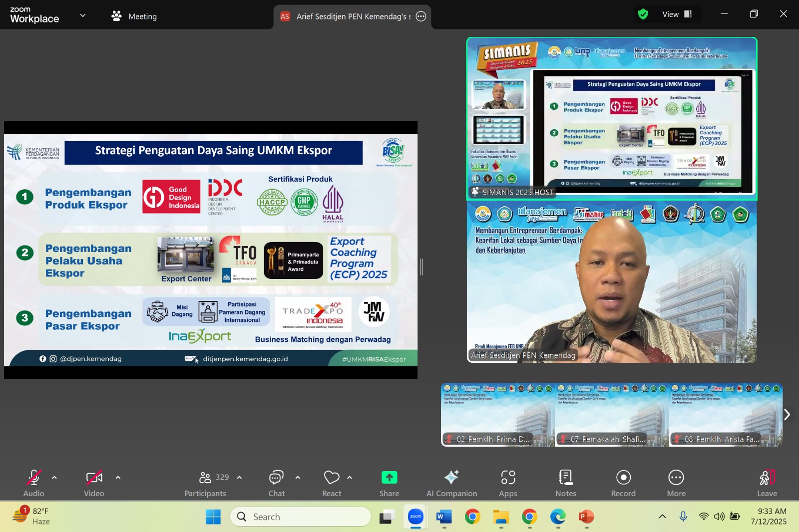Select 08_Pemklh_Arista participant thumbnail
The width and height of the screenshot is (799, 532).
(x=726, y=414)
